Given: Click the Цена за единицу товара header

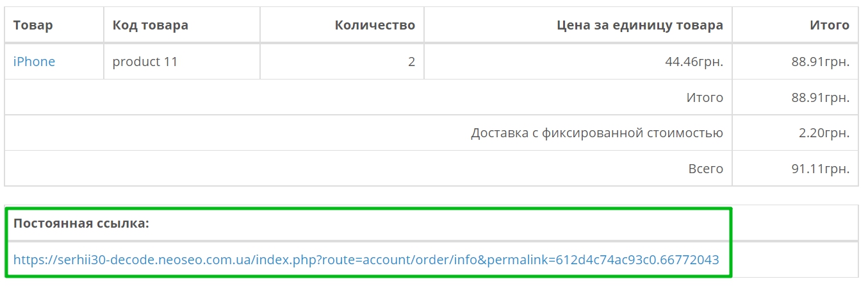Looking at the screenshot, I should (639, 25).
